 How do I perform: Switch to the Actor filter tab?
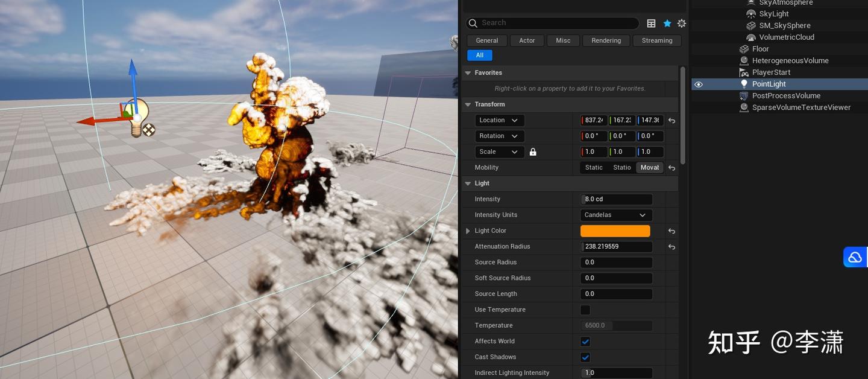tap(527, 40)
